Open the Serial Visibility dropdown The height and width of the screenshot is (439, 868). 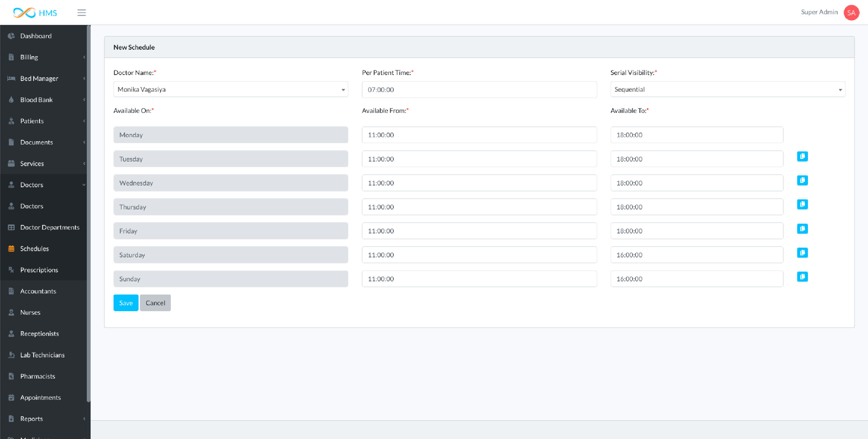(x=727, y=90)
